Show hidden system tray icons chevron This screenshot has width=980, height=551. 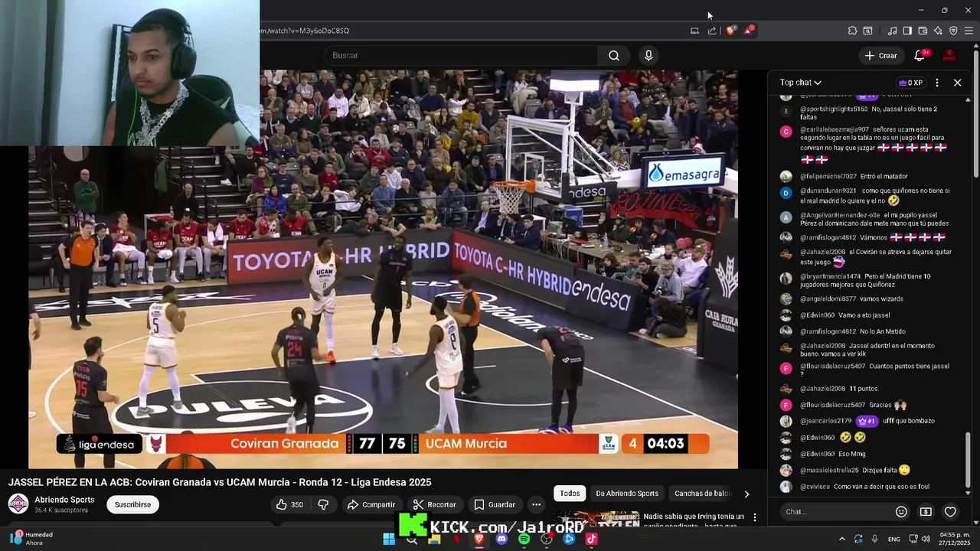point(841,540)
